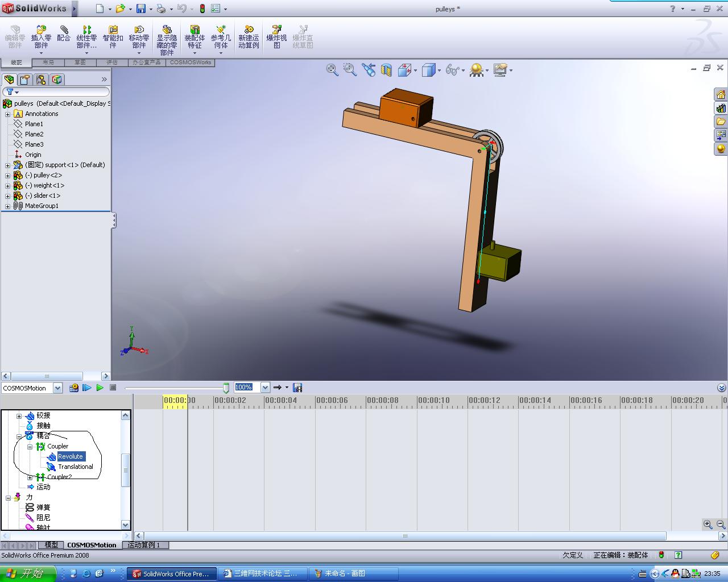
Task: Expand the pulley<2> component node
Action: pos(8,175)
